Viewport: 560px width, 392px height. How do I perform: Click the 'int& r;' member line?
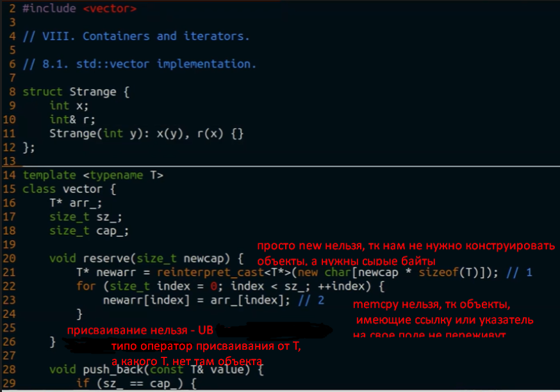[x=70, y=119]
